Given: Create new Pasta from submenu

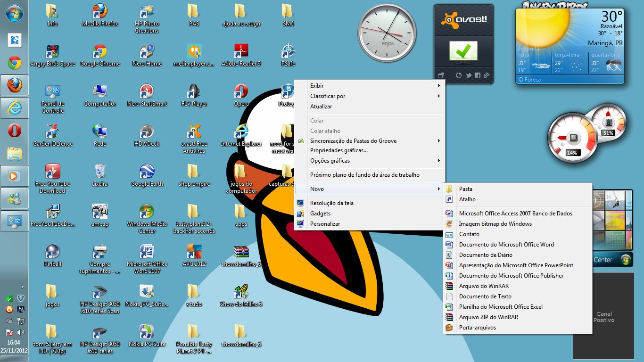Looking at the screenshot, I should coord(518,189).
